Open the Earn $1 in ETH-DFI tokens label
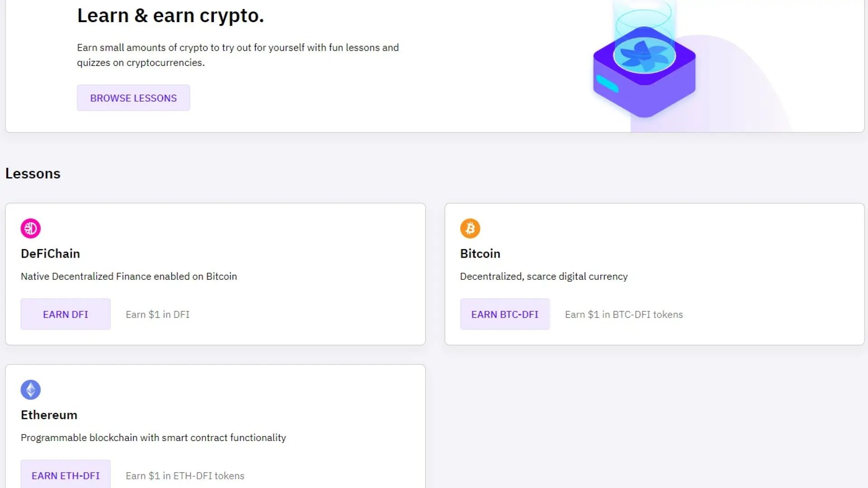The image size is (868, 488). (184, 475)
